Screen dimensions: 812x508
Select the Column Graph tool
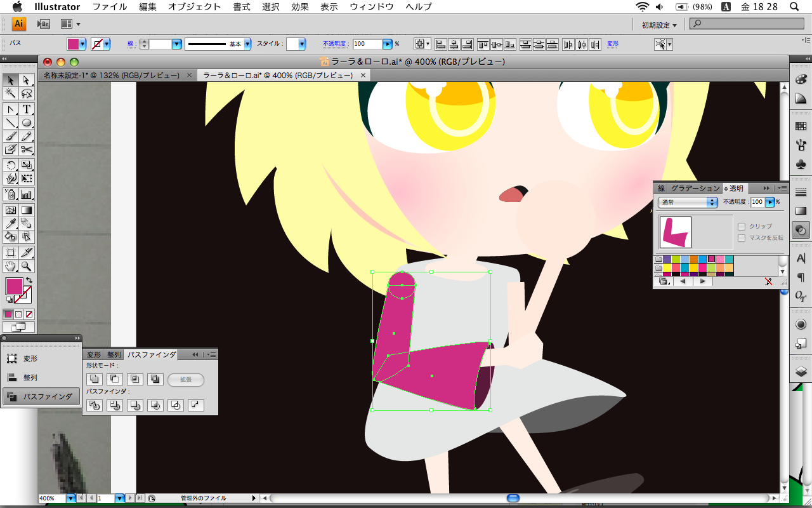click(27, 195)
